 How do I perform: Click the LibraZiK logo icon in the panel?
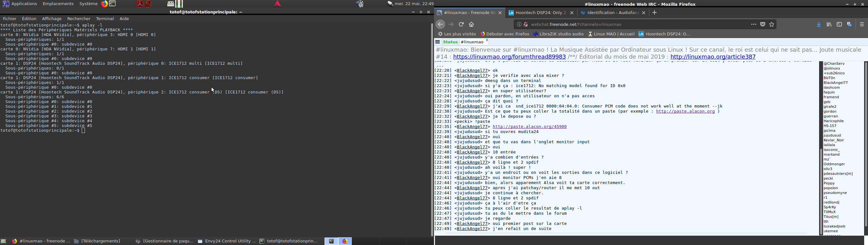point(6,4)
